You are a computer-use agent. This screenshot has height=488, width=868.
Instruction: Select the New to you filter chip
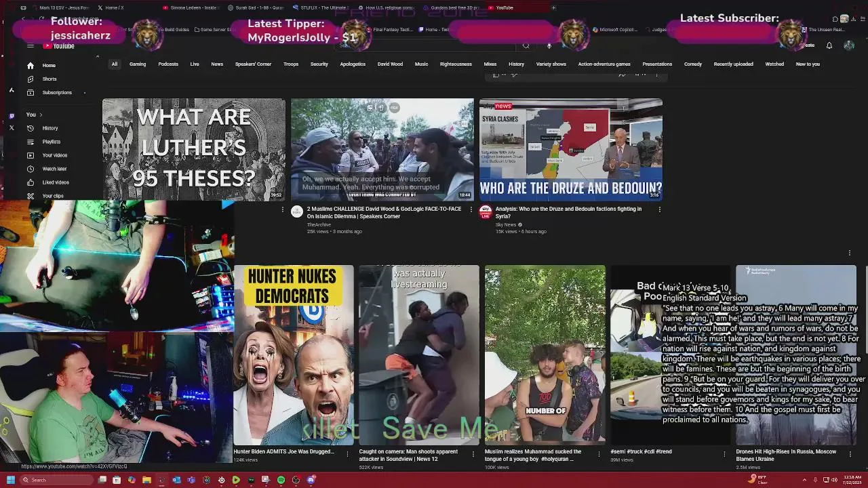click(x=808, y=64)
